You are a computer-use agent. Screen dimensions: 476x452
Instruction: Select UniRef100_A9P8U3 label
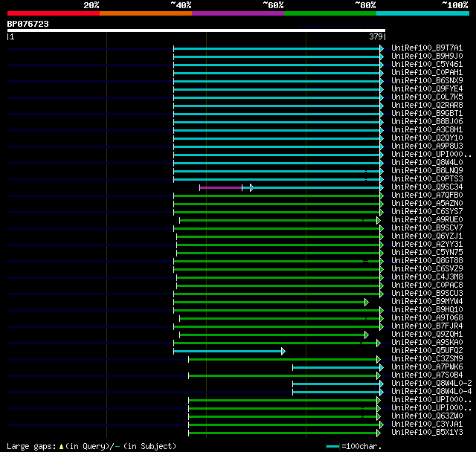pos(427,146)
